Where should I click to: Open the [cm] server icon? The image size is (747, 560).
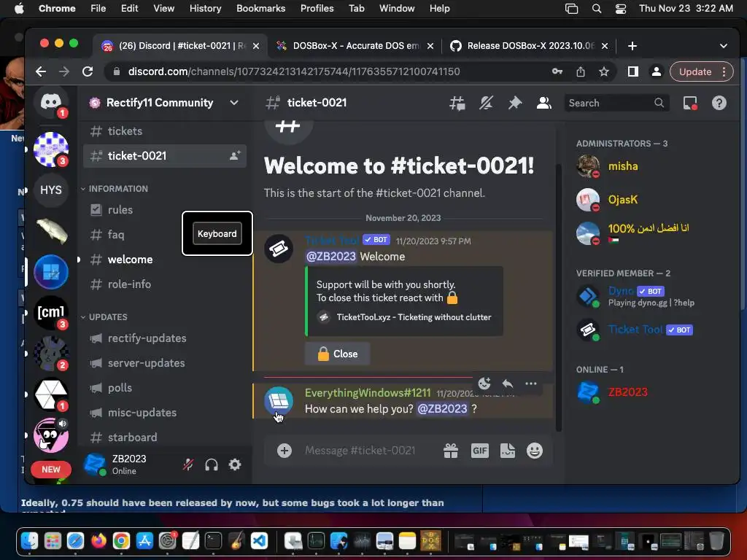[51, 312]
